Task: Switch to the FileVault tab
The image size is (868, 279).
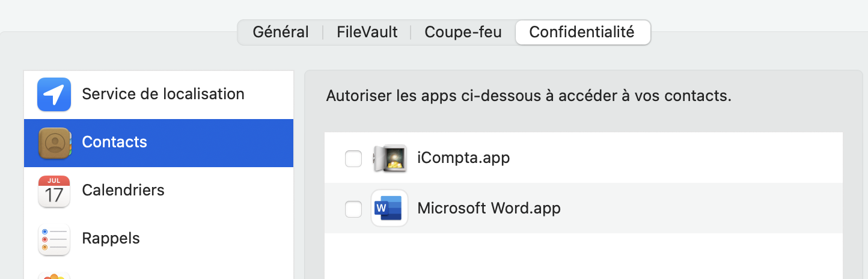Action: [x=367, y=32]
